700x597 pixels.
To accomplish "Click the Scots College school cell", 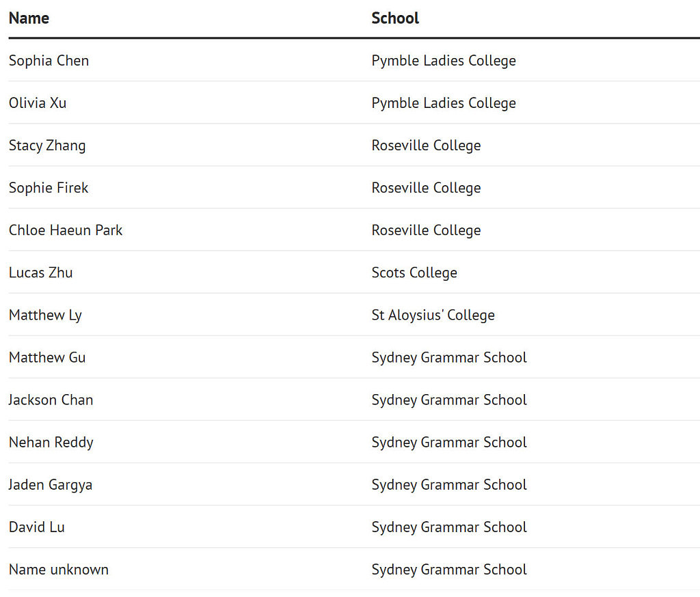I will 414,273.
